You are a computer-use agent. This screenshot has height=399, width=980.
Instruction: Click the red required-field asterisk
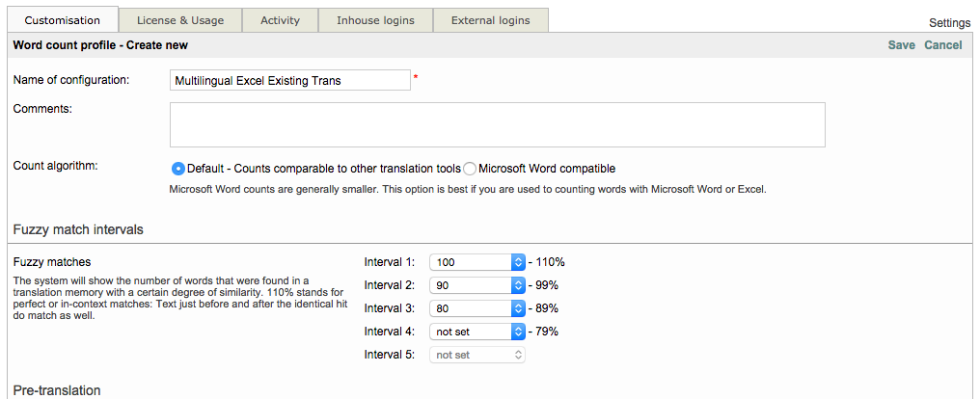click(x=416, y=77)
